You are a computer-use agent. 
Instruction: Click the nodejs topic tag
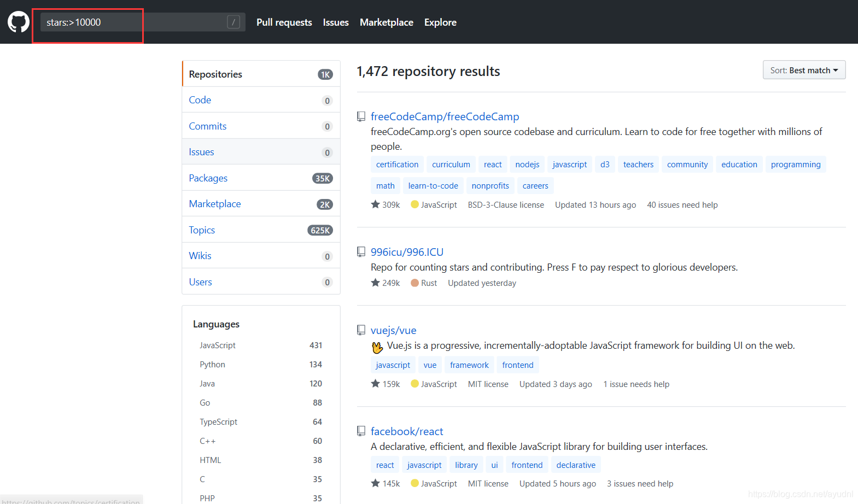click(x=527, y=165)
